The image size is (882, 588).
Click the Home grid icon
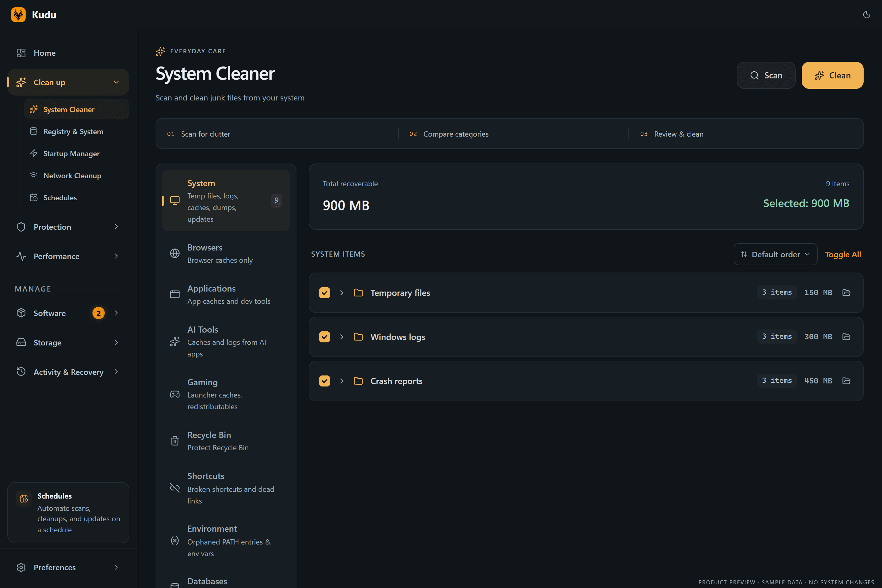[x=21, y=53]
